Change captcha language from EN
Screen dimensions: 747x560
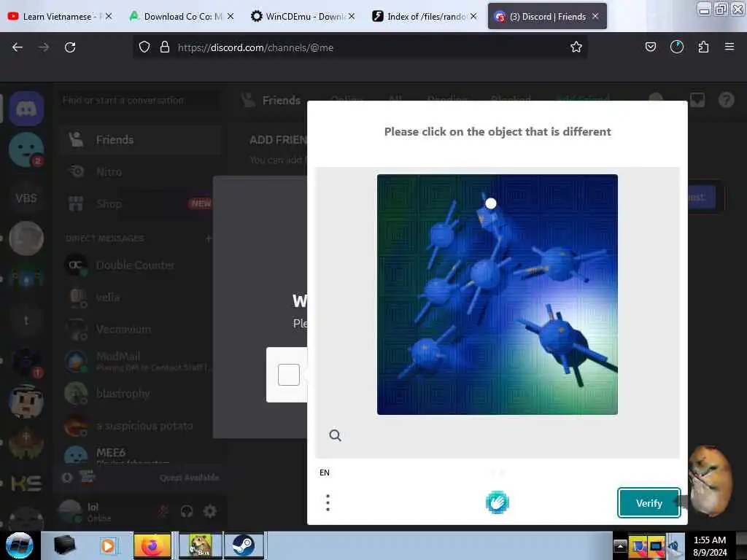point(325,472)
